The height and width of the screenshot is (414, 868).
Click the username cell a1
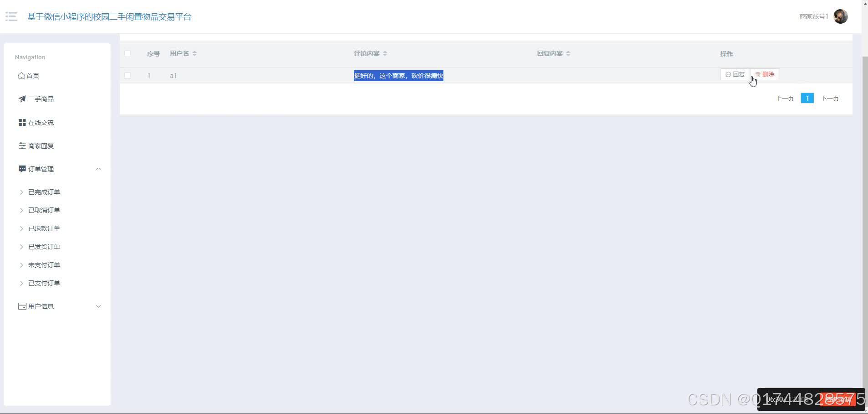pyautogui.click(x=173, y=76)
